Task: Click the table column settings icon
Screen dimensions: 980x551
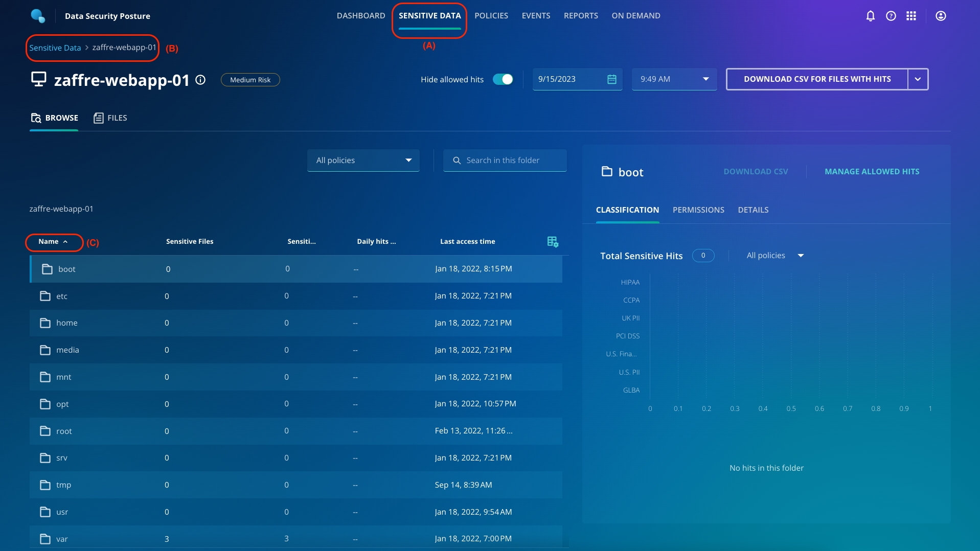Action: (552, 242)
